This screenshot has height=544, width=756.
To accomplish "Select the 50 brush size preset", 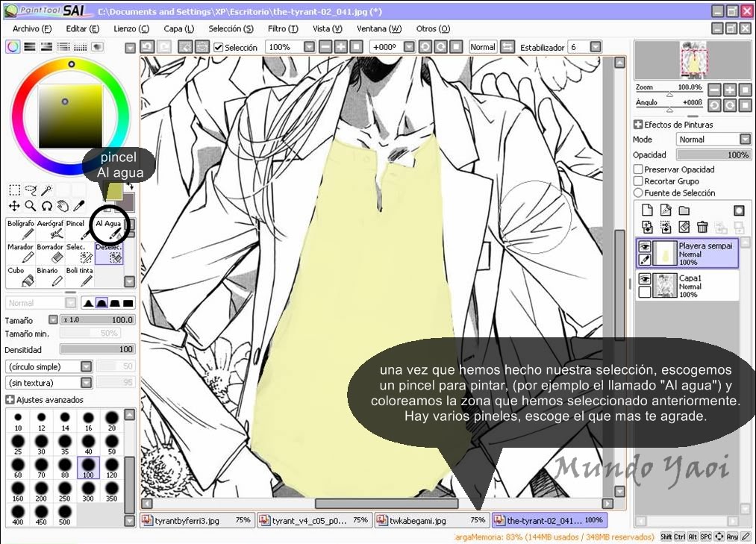I will tap(112, 444).
